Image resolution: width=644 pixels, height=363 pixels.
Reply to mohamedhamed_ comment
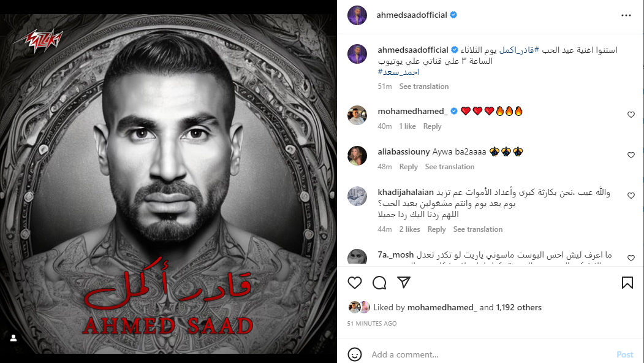(432, 126)
